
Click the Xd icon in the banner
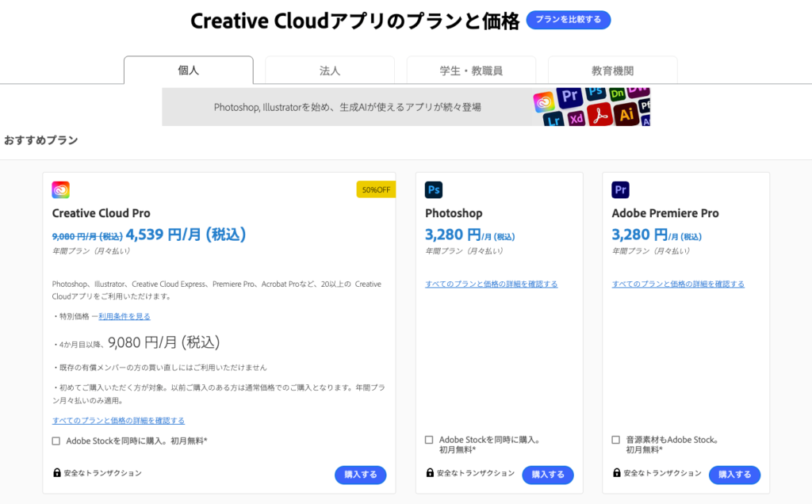[x=576, y=118]
